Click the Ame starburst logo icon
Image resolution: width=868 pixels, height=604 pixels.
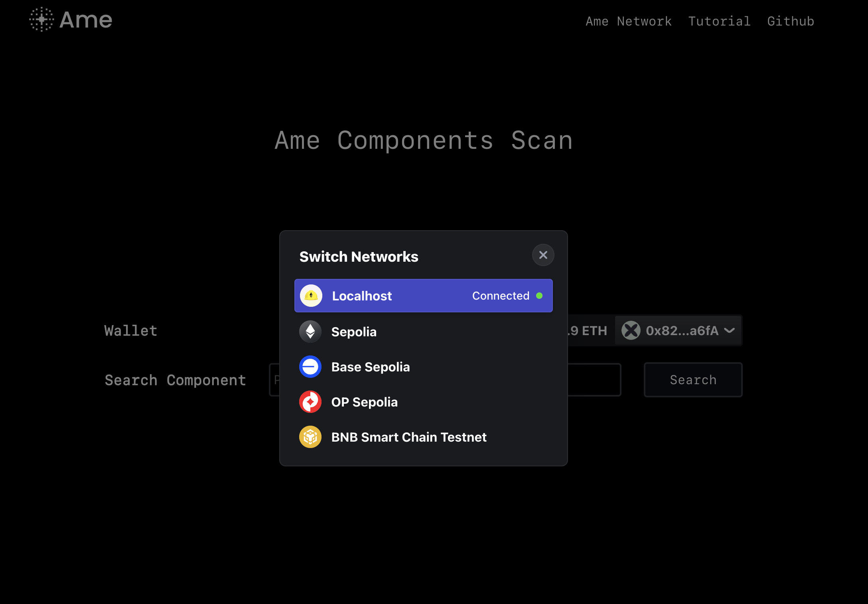[x=41, y=19]
